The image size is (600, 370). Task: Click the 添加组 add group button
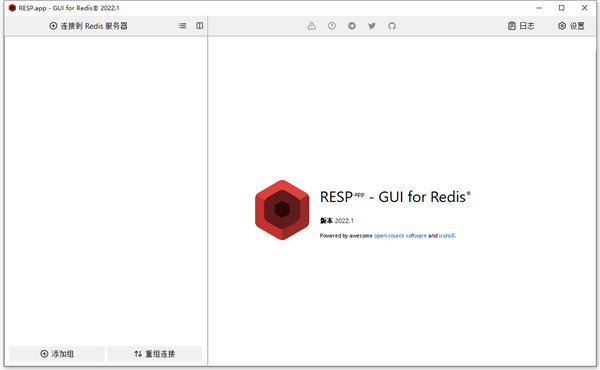(x=57, y=354)
